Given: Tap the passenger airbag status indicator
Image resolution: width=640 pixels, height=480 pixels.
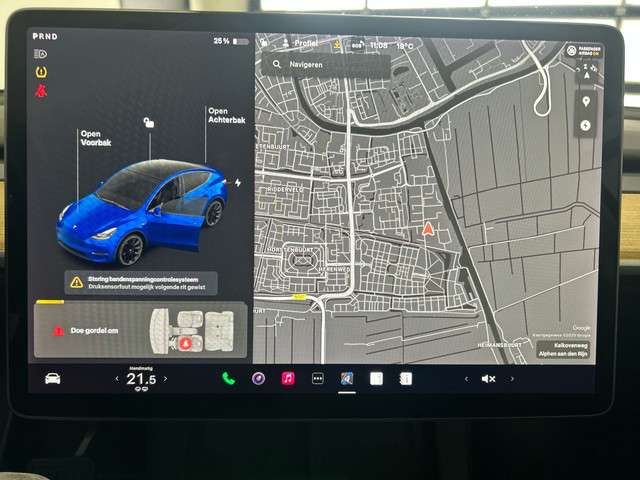Looking at the screenshot, I should pos(584,51).
